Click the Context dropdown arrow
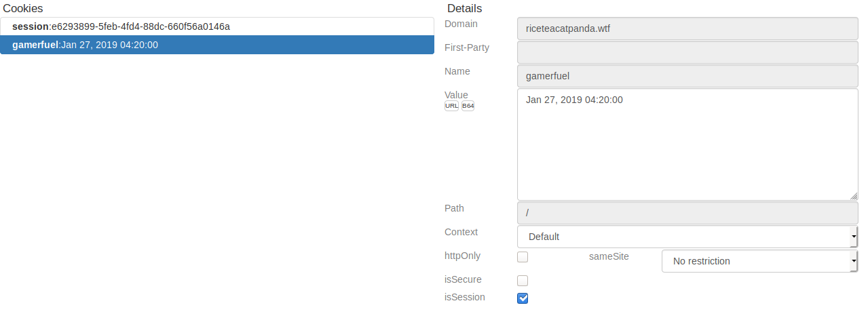868x318 pixels. coord(853,237)
